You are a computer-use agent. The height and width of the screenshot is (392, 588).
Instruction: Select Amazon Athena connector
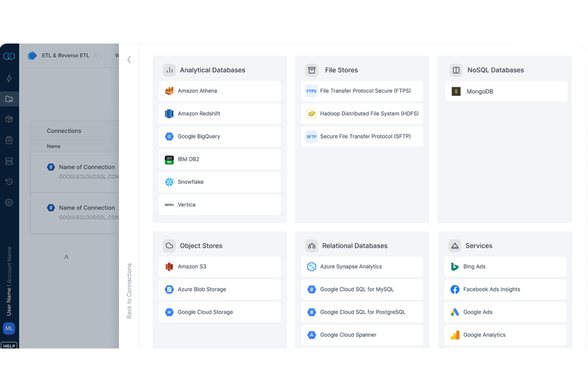click(220, 91)
